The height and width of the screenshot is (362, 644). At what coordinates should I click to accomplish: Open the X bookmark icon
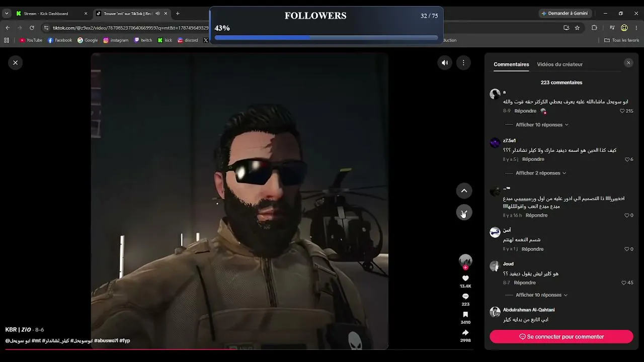[x=206, y=40]
